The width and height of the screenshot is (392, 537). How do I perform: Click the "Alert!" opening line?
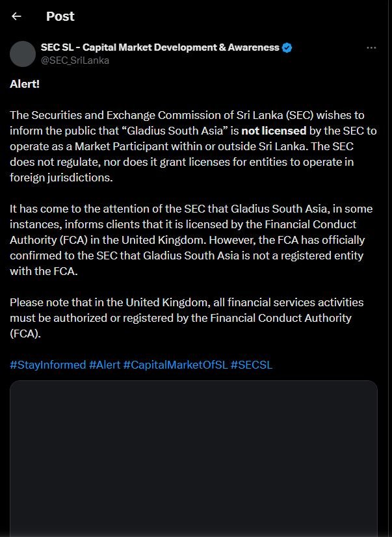pyautogui.click(x=25, y=84)
